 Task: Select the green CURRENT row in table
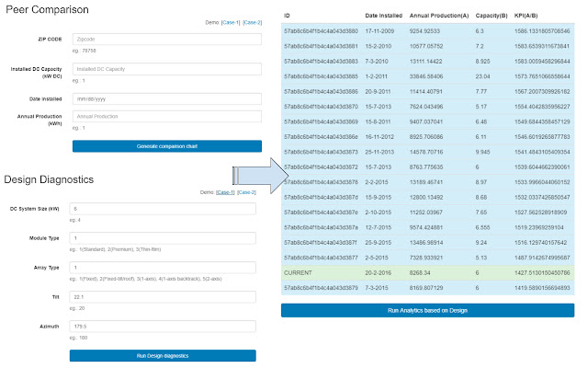pyautogui.click(x=426, y=272)
